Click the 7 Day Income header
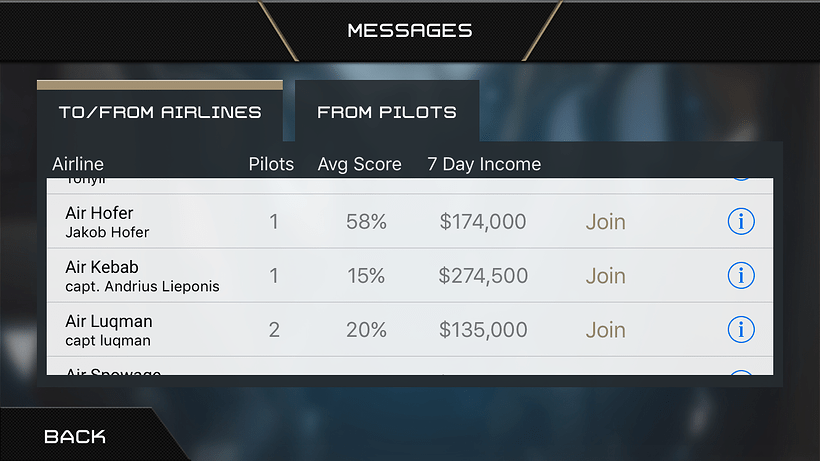The height and width of the screenshot is (461, 820). pyautogui.click(x=484, y=164)
